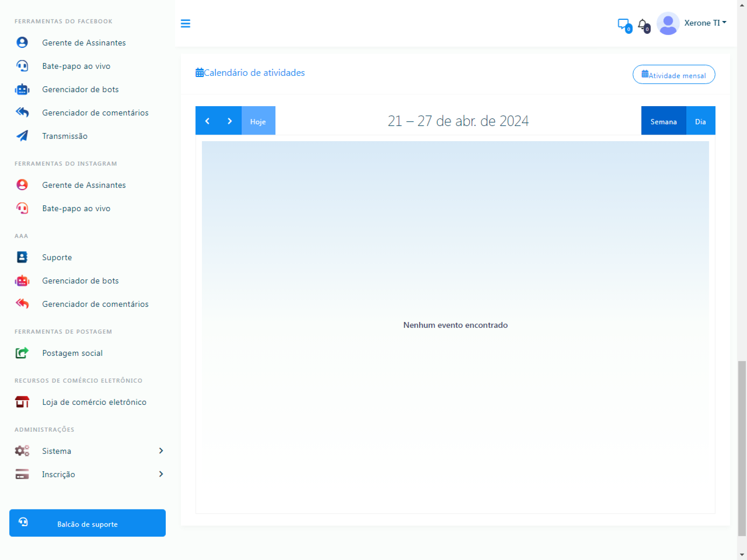747x560 pixels.
Task: Click the hamburger menu icon
Action: pos(185,24)
